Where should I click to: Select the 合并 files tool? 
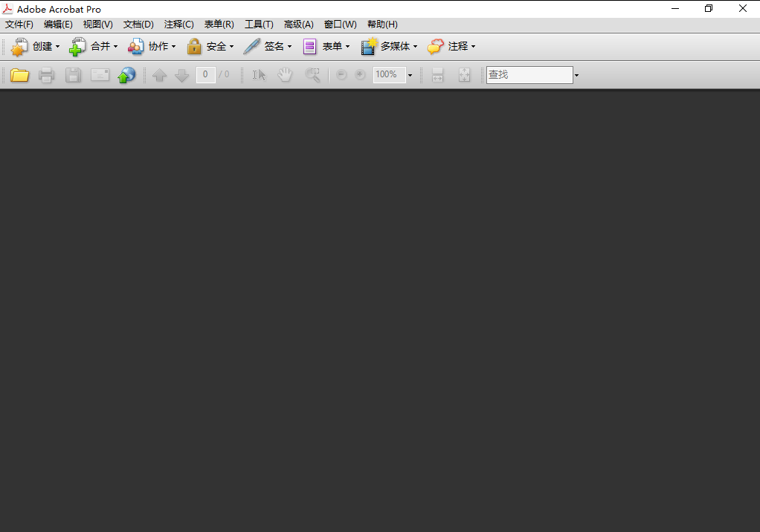tap(99, 46)
